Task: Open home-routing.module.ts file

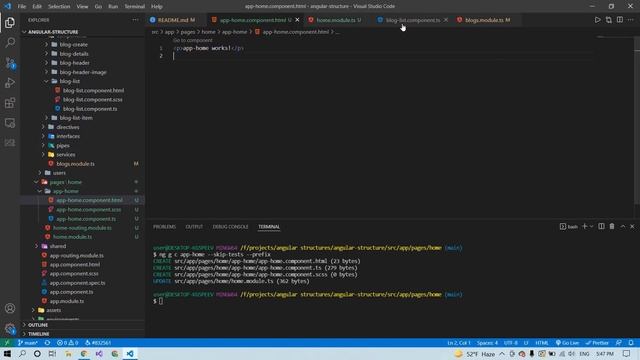Action: [82, 228]
